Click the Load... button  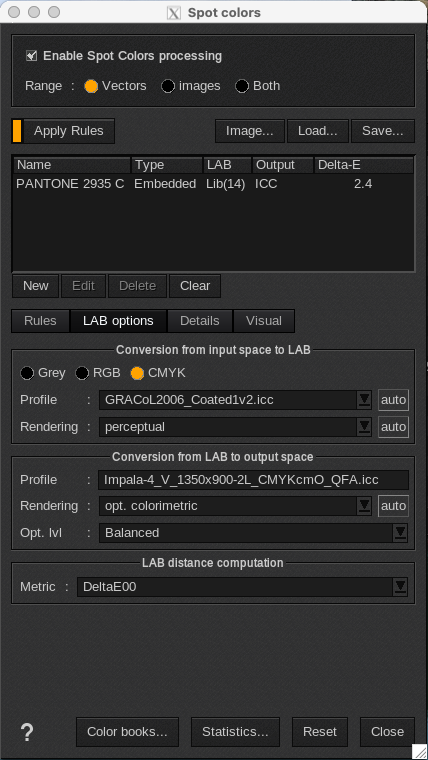pyautogui.click(x=317, y=131)
